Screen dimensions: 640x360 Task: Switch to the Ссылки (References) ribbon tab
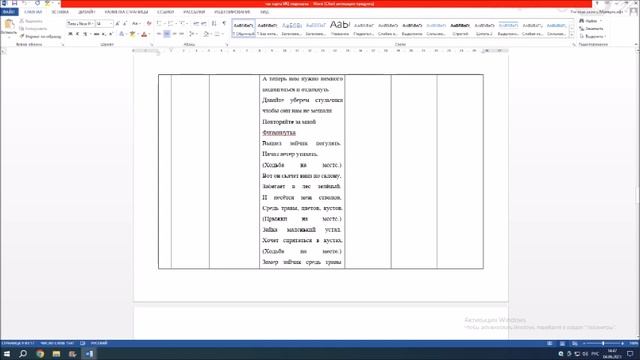coord(165,12)
